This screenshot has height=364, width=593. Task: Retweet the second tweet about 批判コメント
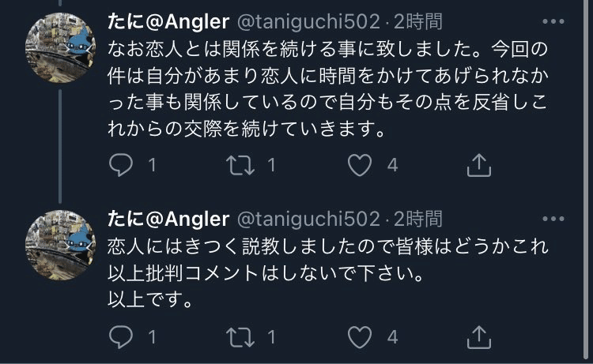[240, 337]
